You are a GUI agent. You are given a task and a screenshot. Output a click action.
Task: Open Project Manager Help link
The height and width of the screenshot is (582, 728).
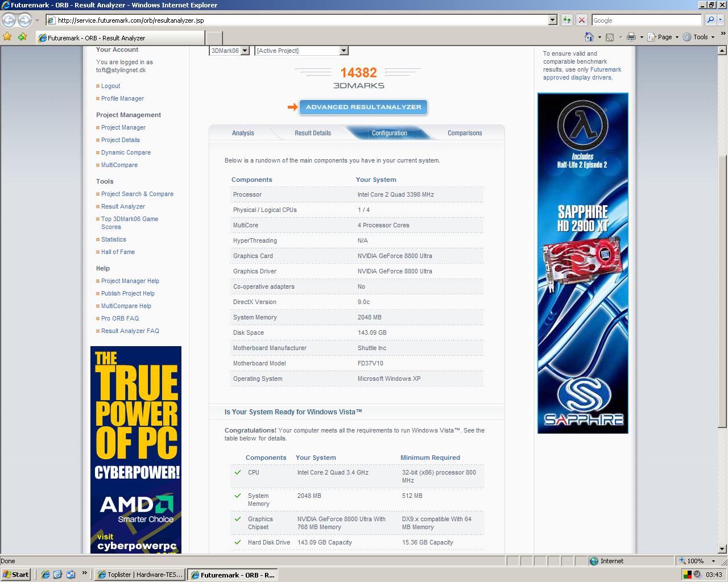click(130, 281)
